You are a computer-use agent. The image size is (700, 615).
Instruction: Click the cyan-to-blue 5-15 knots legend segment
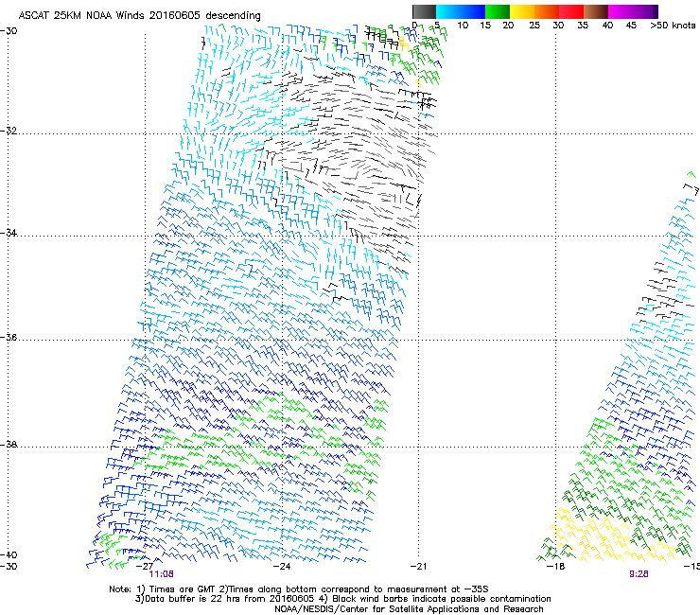461,11
